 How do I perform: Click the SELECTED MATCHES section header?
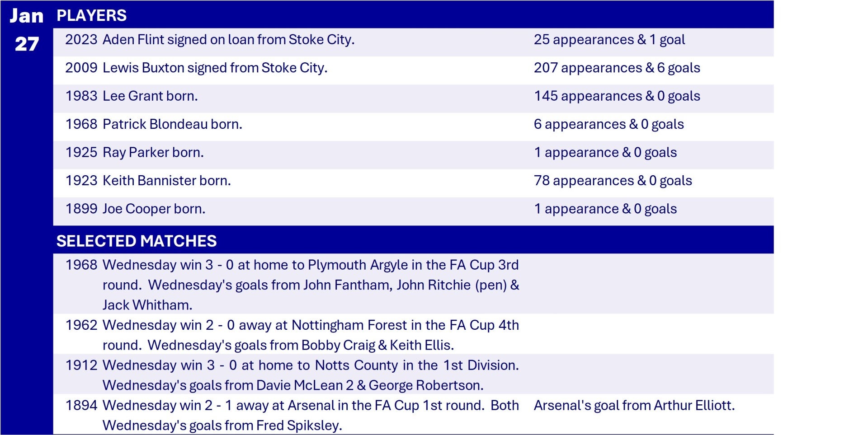tap(136, 241)
